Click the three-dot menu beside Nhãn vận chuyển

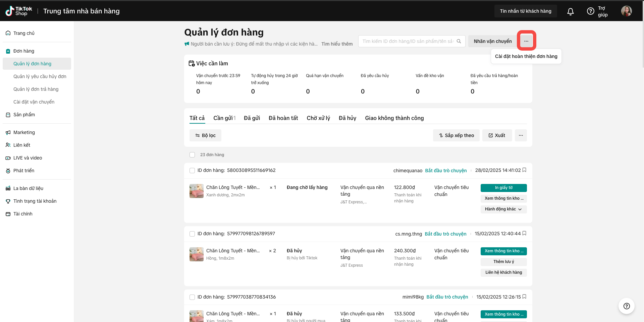coord(526,41)
